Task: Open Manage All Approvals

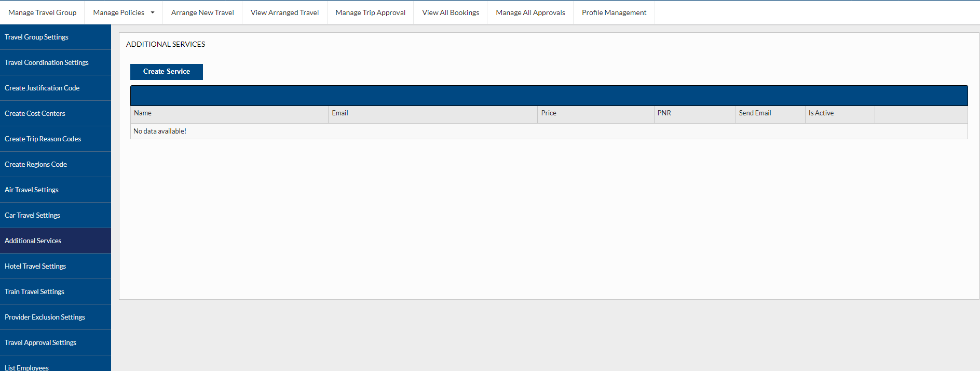Action: pyautogui.click(x=530, y=12)
